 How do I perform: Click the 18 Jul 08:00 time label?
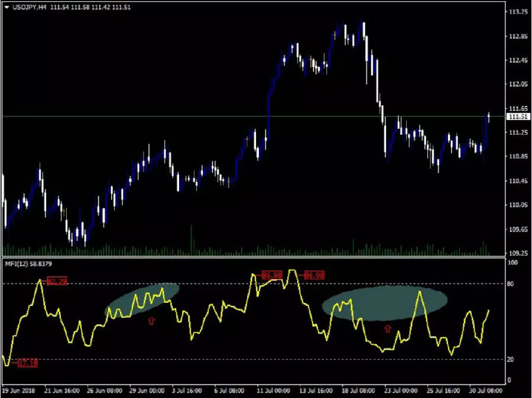point(358,390)
